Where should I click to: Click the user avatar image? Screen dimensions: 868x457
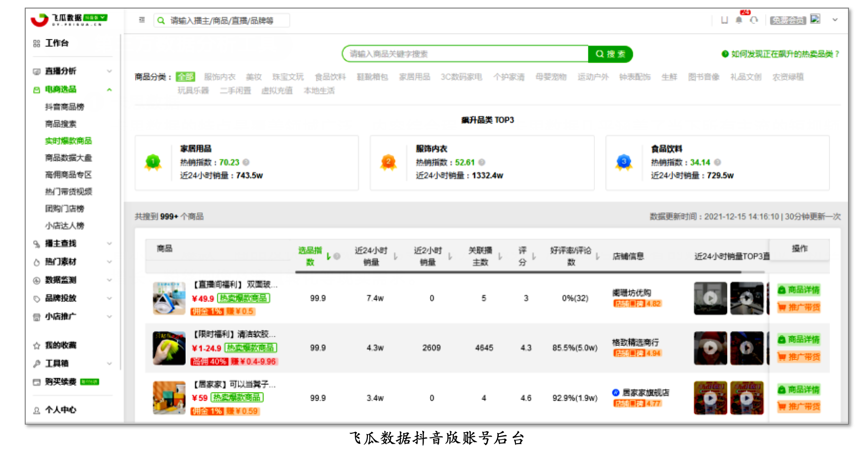[815, 19]
